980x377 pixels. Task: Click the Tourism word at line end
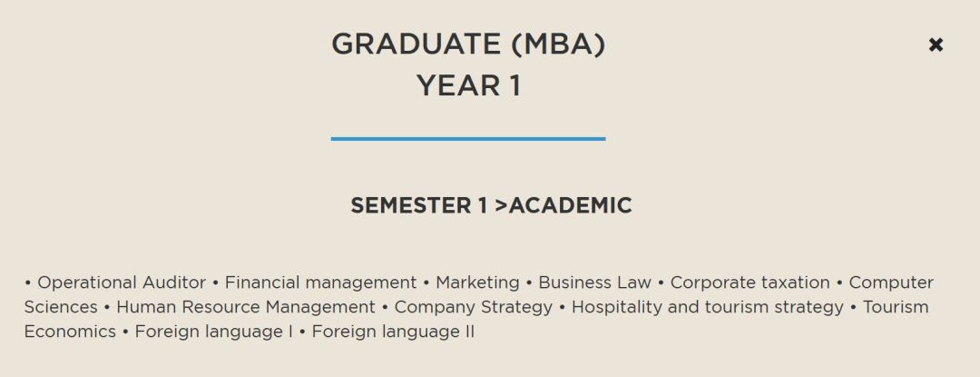[x=895, y=307]
